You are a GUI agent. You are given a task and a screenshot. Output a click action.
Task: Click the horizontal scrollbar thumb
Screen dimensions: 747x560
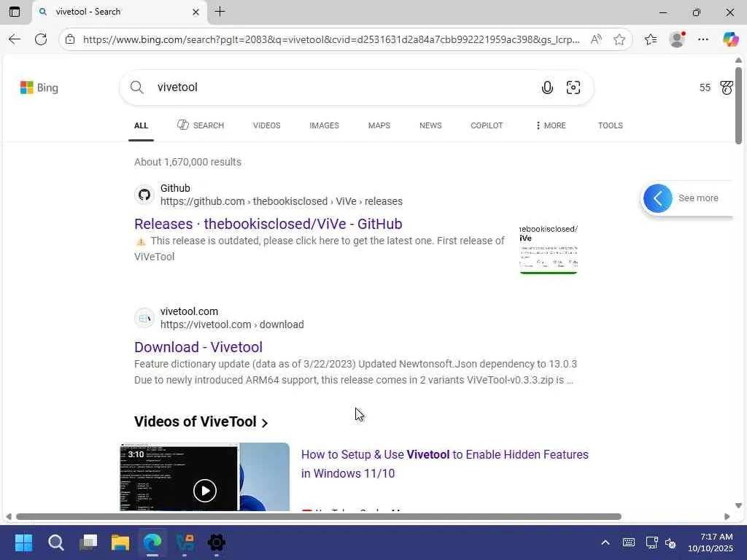click(319, 517)
